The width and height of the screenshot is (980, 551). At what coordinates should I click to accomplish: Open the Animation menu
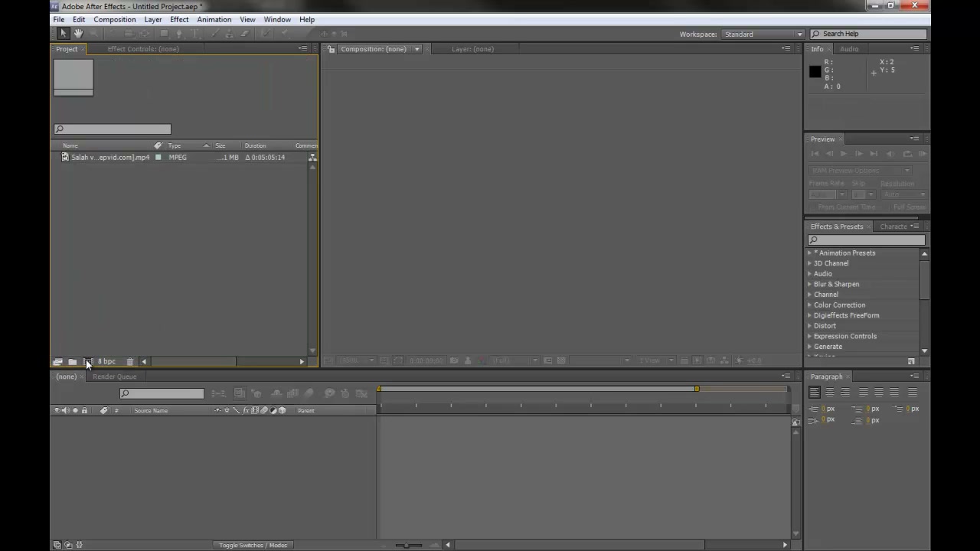tap(214, 20)
